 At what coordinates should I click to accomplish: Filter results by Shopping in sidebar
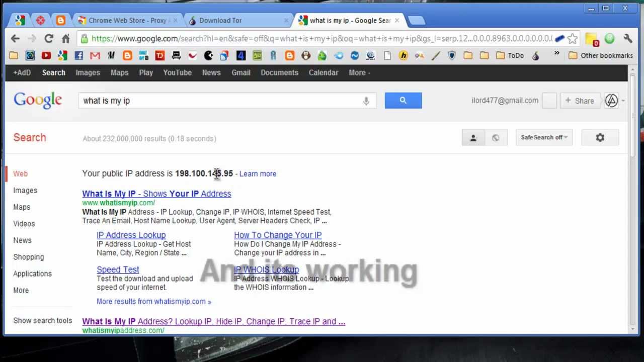pos(29,257)
